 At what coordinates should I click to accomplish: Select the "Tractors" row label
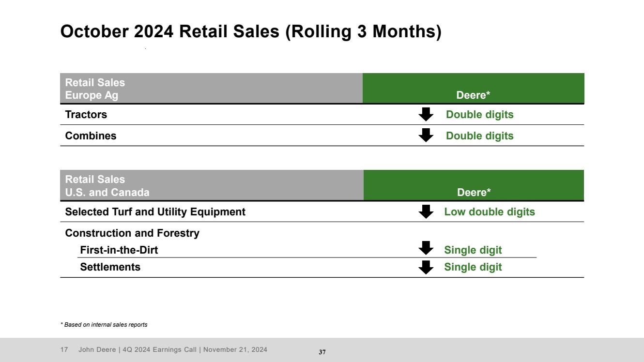(86, 115)
